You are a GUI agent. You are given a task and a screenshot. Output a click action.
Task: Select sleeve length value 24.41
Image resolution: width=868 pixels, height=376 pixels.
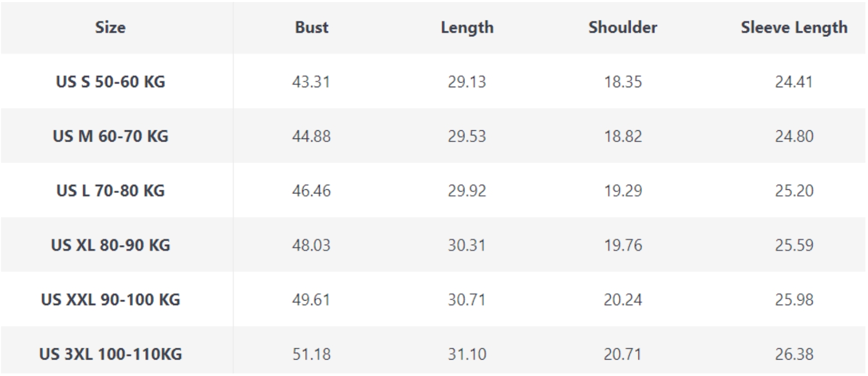tap(794, 82)
